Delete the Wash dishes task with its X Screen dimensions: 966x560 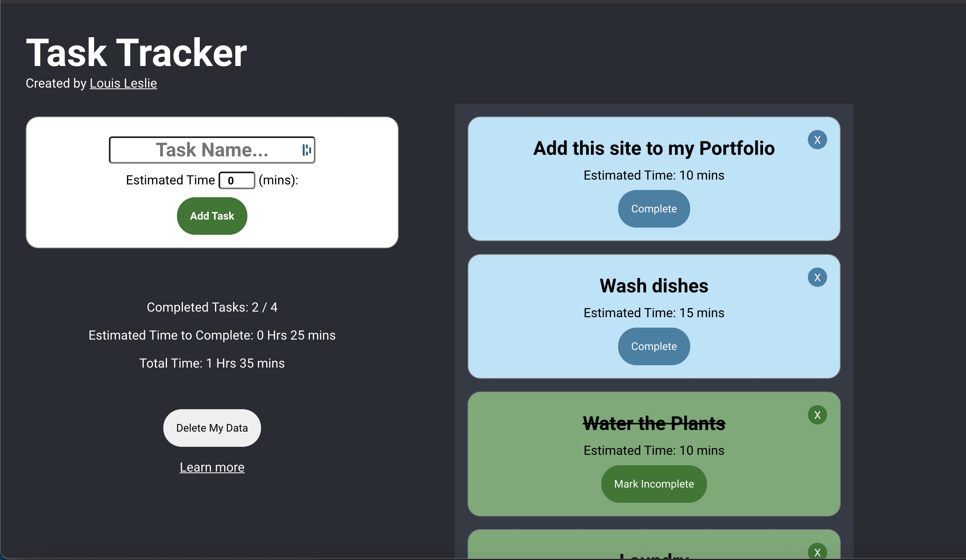(x=817, y=277)
